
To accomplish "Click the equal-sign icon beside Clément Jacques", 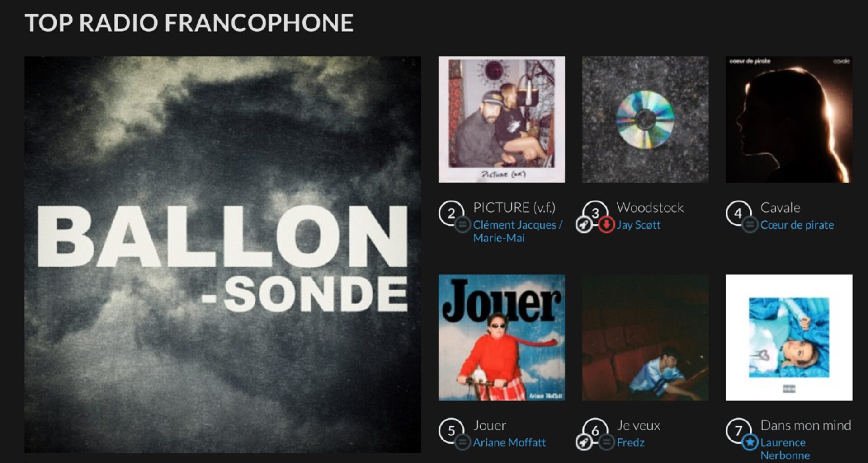I will (x=462, y=224).
